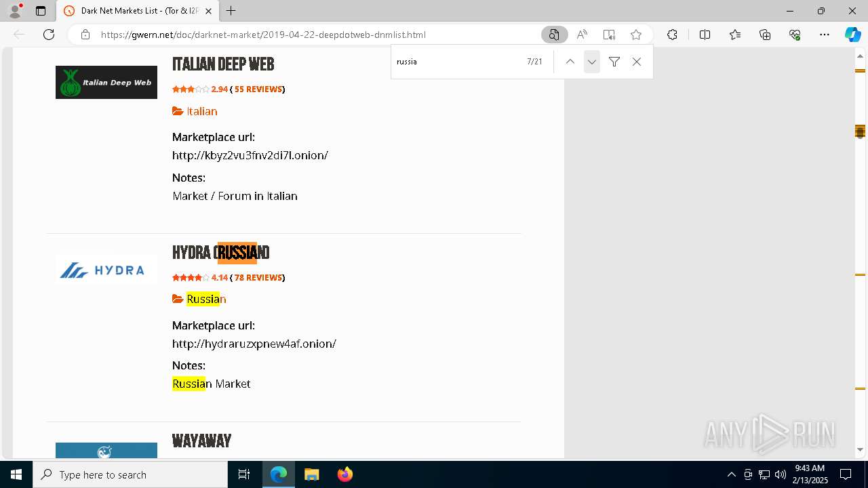Open Windows Start menu
868x488 pixels.
[x=16, y=474]
